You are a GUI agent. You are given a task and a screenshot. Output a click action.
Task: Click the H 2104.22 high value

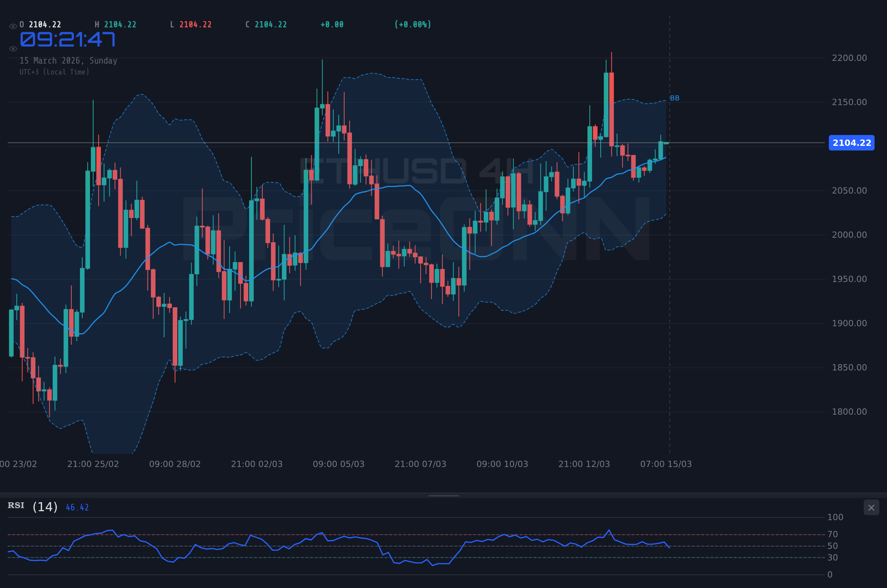115,24
